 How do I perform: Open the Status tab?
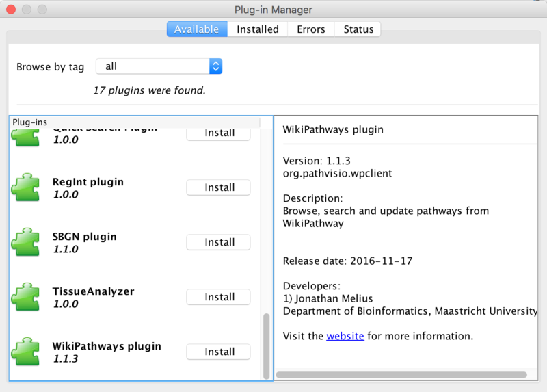click(358, 29)
